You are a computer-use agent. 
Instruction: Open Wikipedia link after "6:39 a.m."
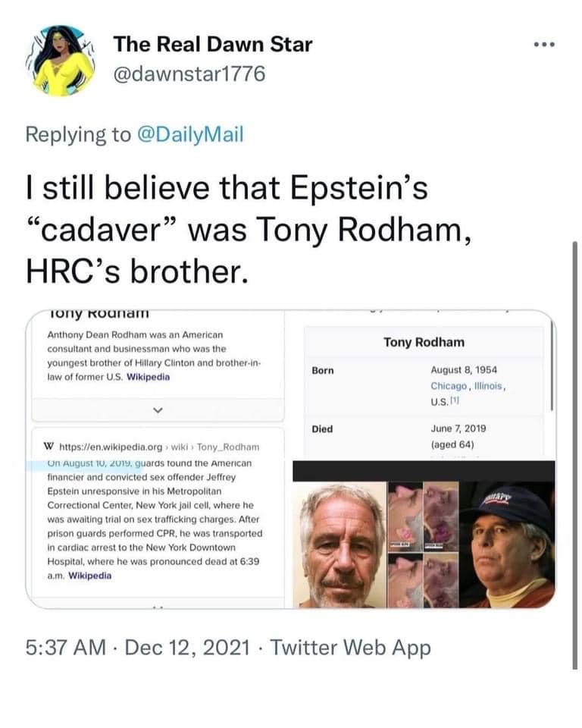(89, 576)
